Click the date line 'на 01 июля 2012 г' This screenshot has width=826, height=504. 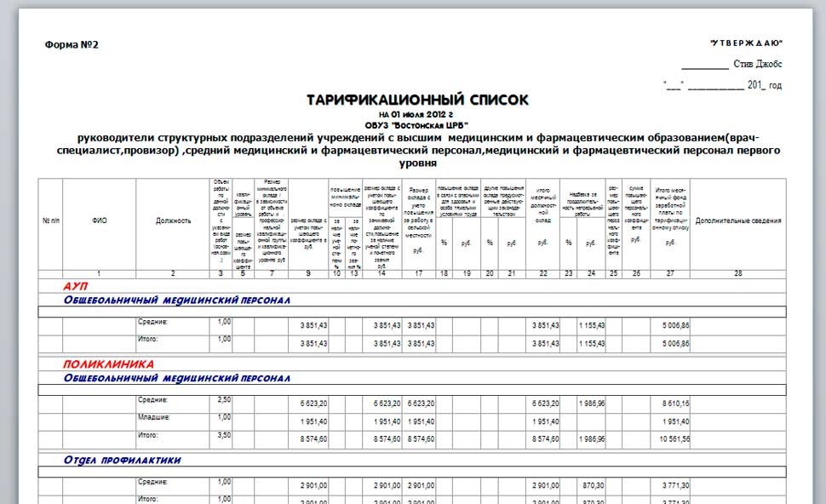click(x=416, y=114)
